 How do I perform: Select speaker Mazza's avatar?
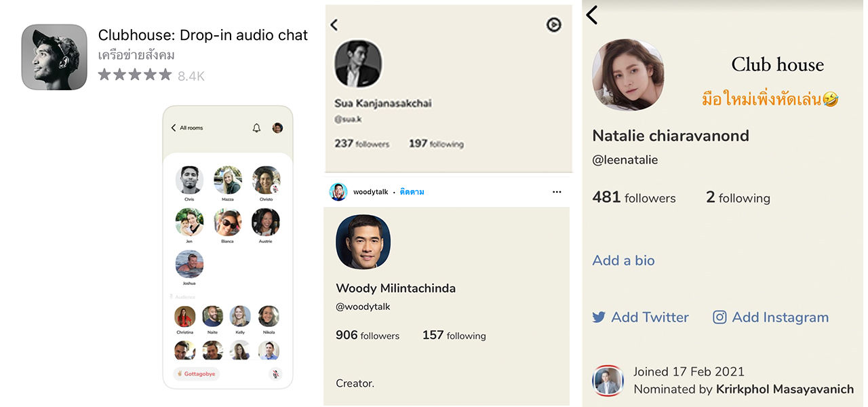228,180
